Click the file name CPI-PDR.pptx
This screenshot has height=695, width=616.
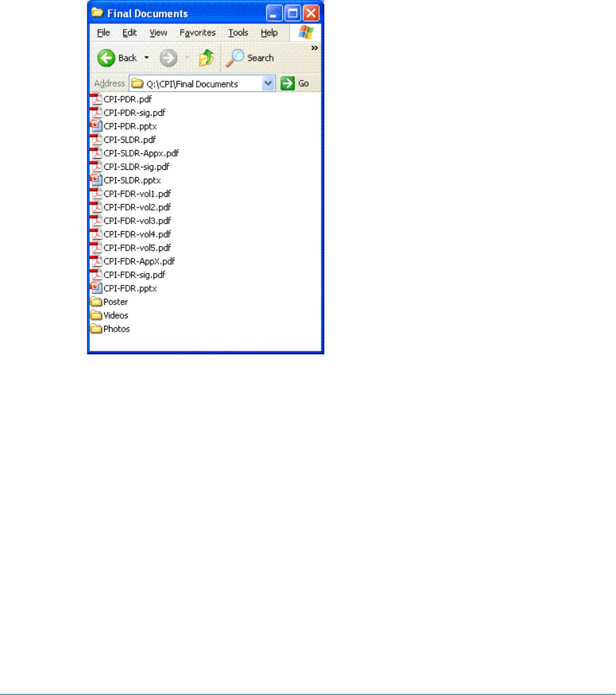tap(130, 126)
